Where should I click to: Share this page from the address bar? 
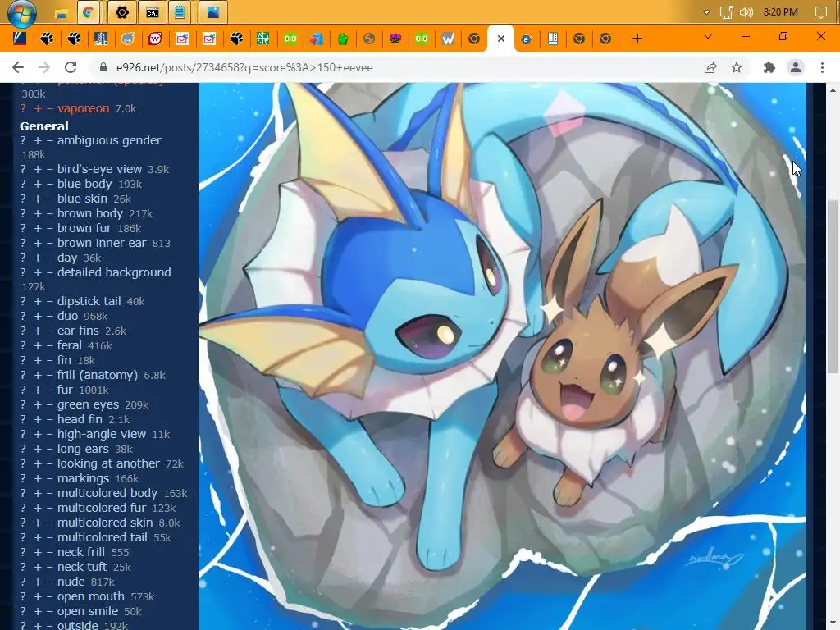pos(710,67)
